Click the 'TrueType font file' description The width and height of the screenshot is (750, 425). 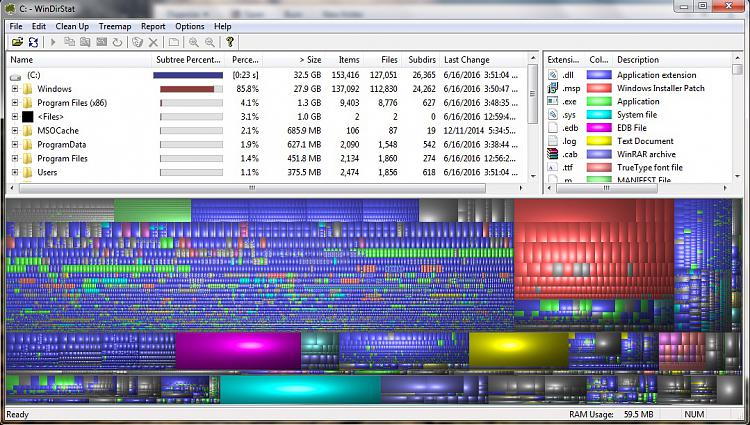click(650, 167)
